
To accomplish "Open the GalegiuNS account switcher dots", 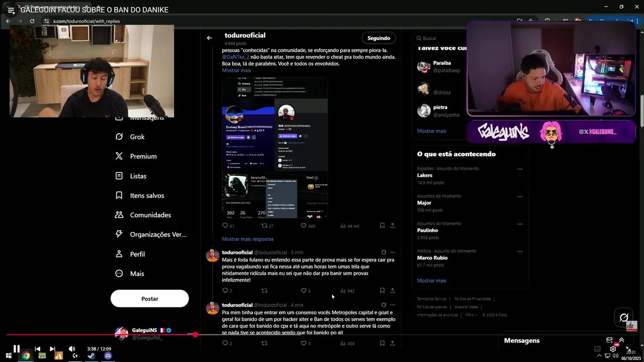I will [x=190, y=334].
